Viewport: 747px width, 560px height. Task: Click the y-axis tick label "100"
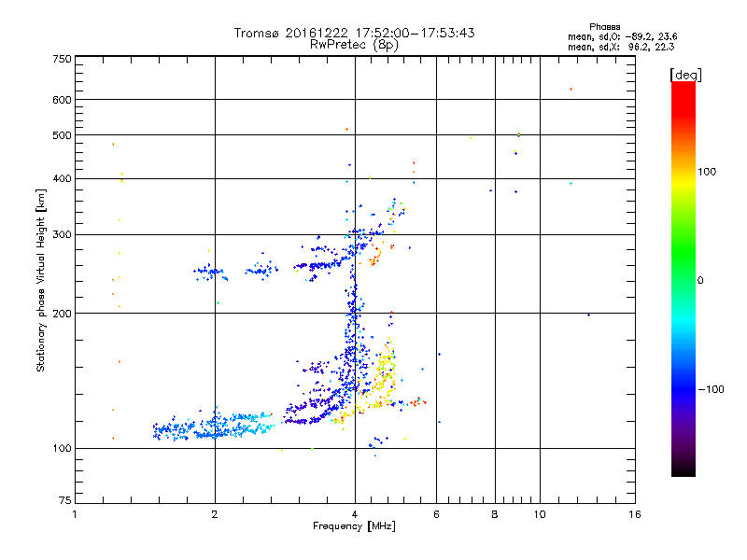[62, 449]
